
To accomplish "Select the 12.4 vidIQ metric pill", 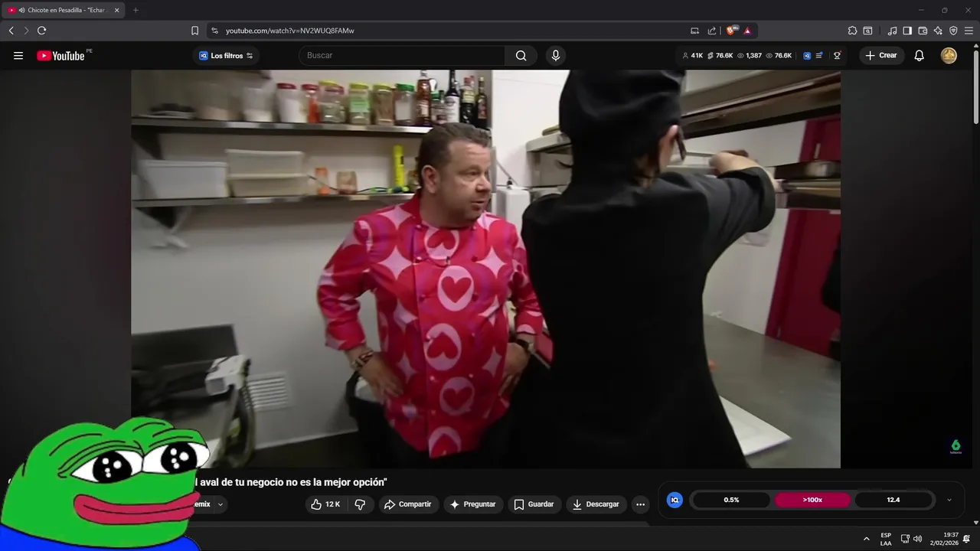I will click(x=893, y=500).
